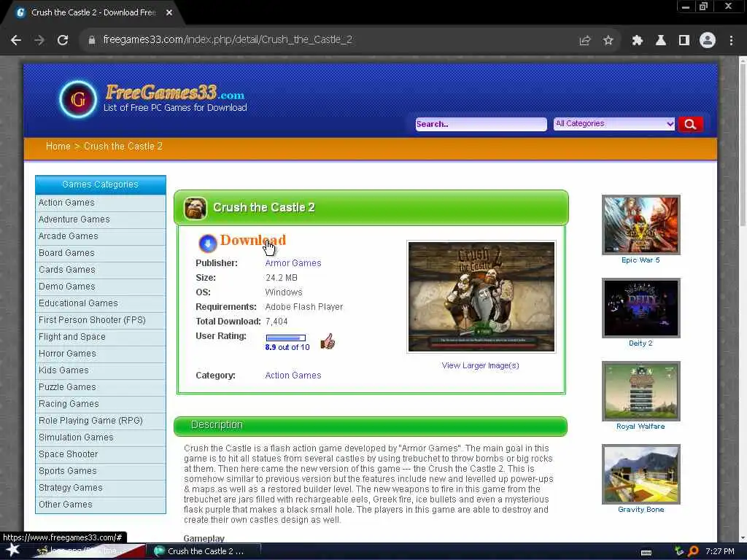
Task: Close the Crush the Castle 2 tab
Action: (169, 12)
